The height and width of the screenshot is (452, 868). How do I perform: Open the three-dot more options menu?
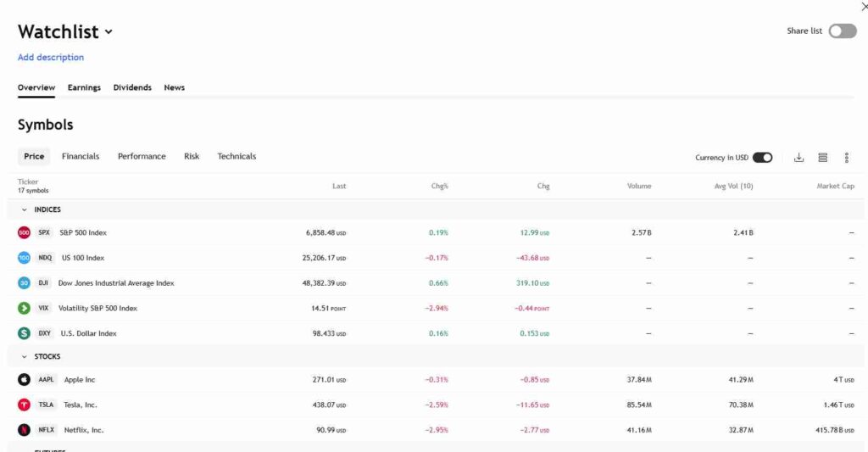[x=846, y=158]
